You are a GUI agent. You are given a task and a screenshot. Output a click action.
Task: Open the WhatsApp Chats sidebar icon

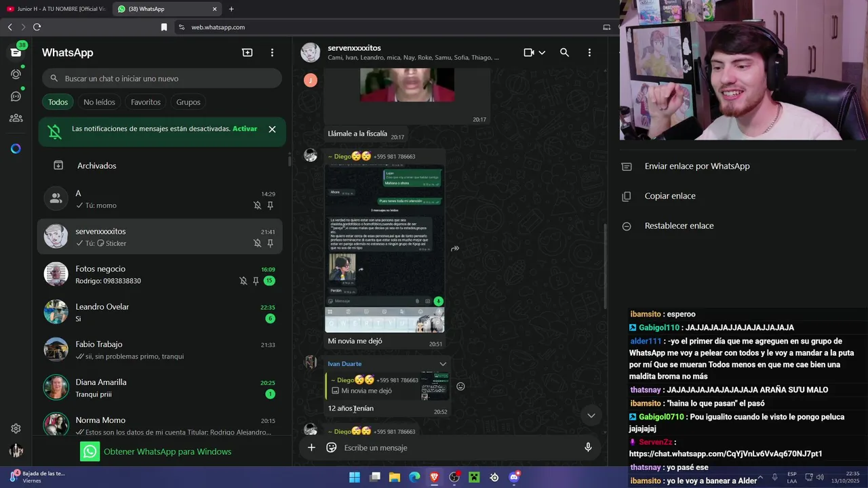click(16, 52)
